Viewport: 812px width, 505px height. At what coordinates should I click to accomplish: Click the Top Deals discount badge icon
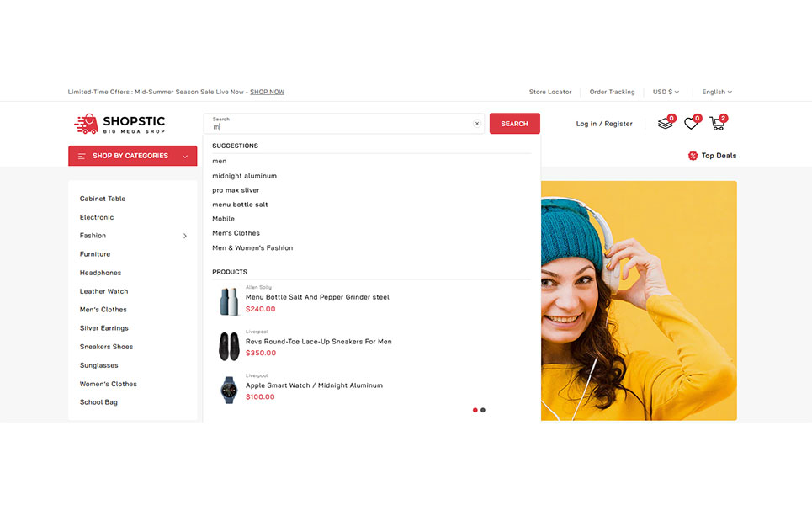693,156
